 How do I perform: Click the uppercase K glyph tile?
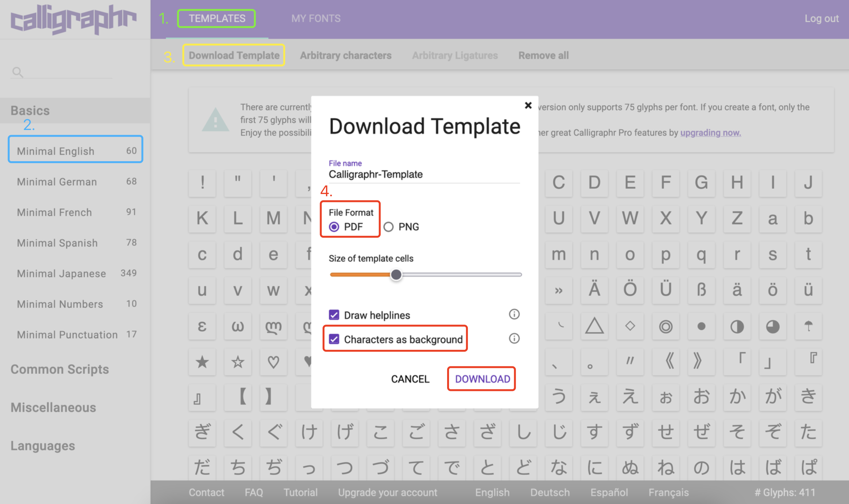[202, 219]
